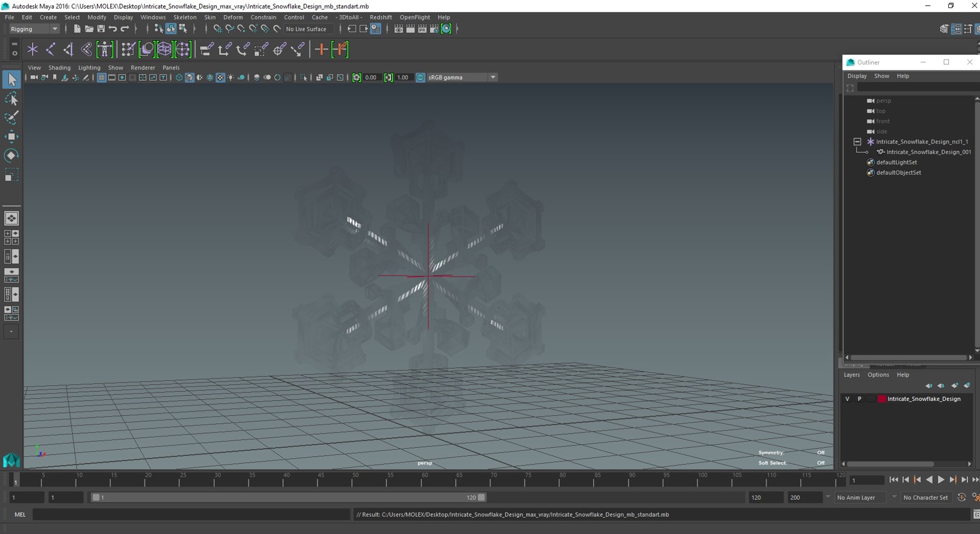
Task: Click the Save Scene icon
Action: [x=101, y=29]
